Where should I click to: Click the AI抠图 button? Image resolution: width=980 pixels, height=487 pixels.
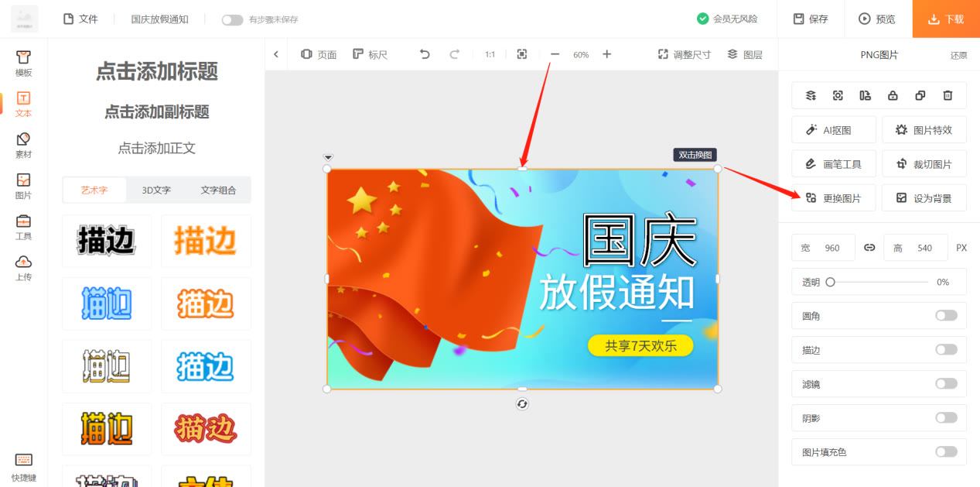click(833, 129)
